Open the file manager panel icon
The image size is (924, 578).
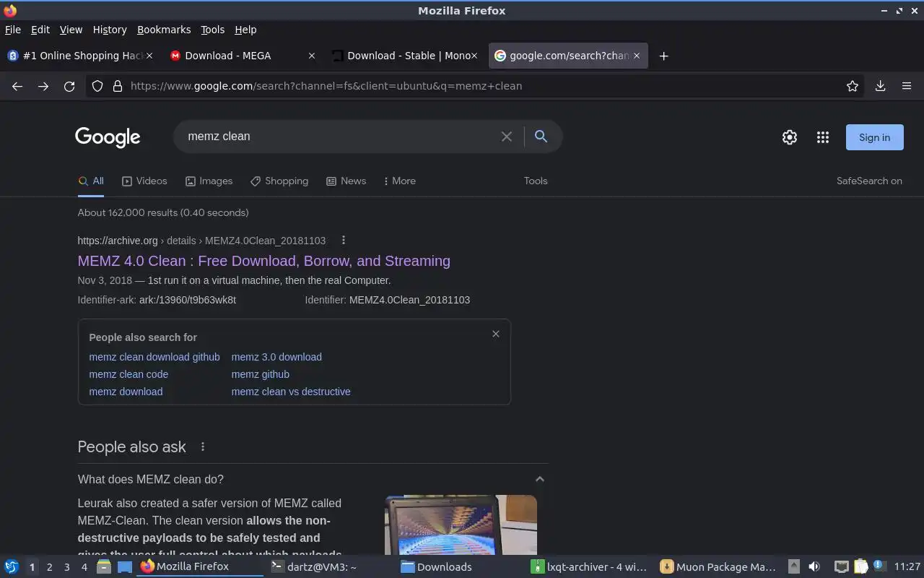104,567
